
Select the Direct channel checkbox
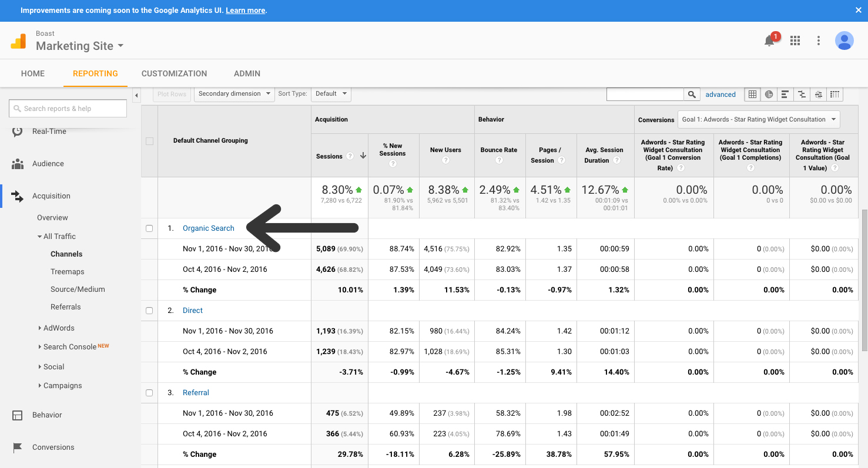(x=149, y=311)
